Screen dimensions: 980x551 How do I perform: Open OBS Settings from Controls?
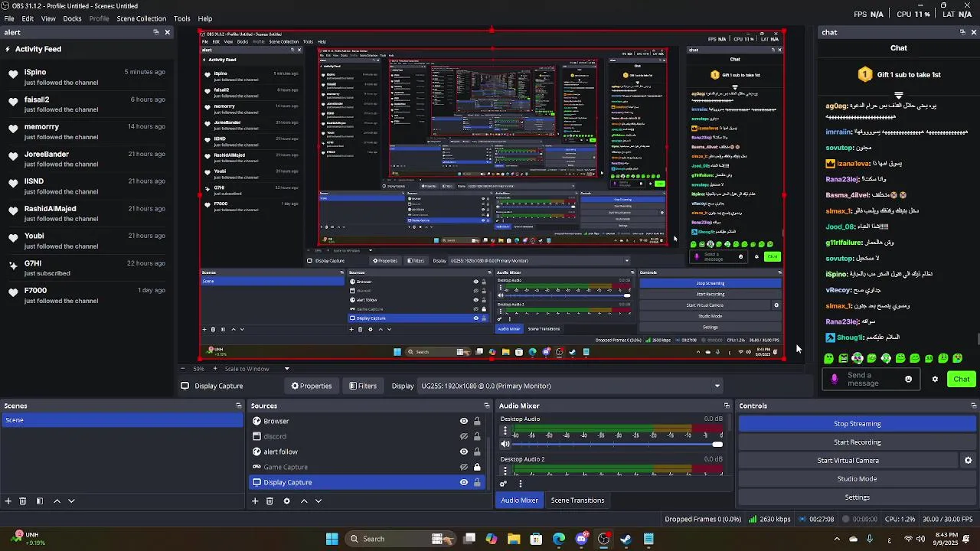pos(857,497)
